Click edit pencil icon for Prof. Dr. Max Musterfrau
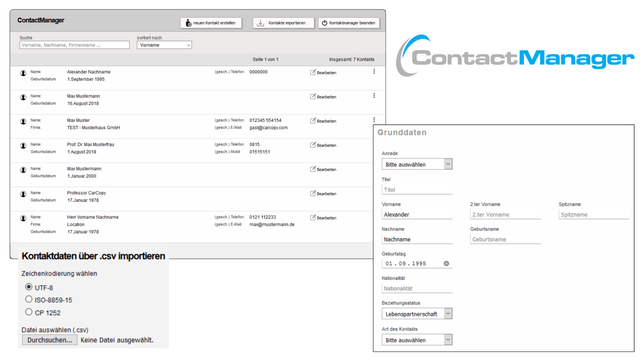Image resolution: width=644 pixels, height=361 pixels. pyautogui.click(x=313, y=145)
